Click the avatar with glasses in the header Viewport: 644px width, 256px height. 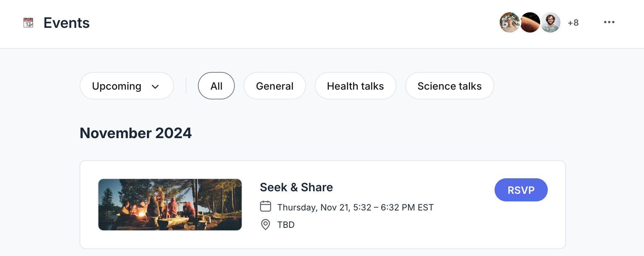point(550,22)
